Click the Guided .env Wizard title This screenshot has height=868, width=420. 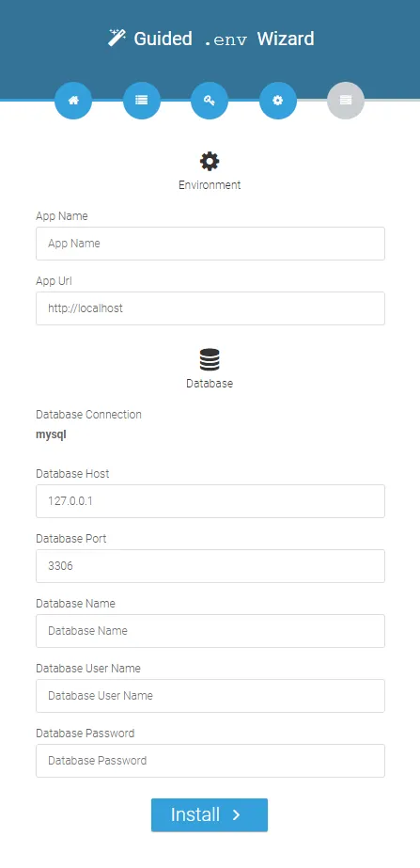(225, 39)
